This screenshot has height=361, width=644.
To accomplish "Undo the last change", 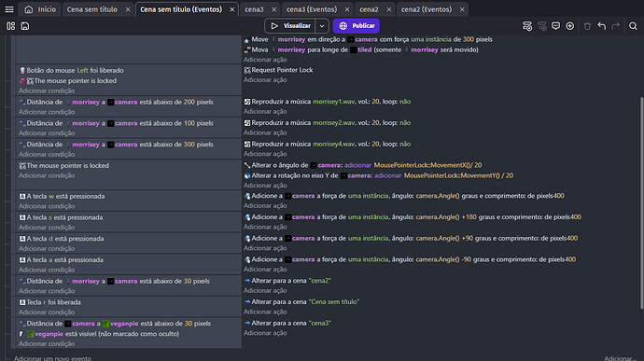I will (x=602, y=26).
